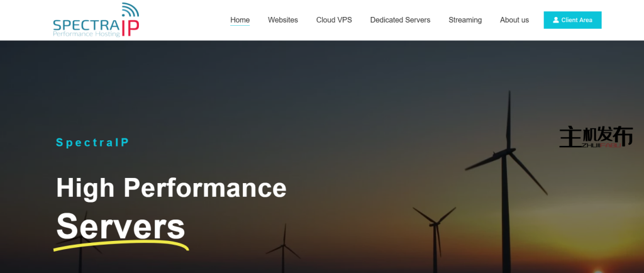Click the user icon in Client Area button
This screenshot has height=273, width=644.
coord(556,20)
